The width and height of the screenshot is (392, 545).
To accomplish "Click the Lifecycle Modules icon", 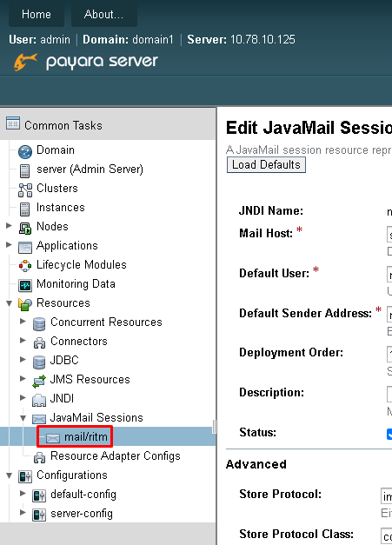I will [x=25, y=266].
